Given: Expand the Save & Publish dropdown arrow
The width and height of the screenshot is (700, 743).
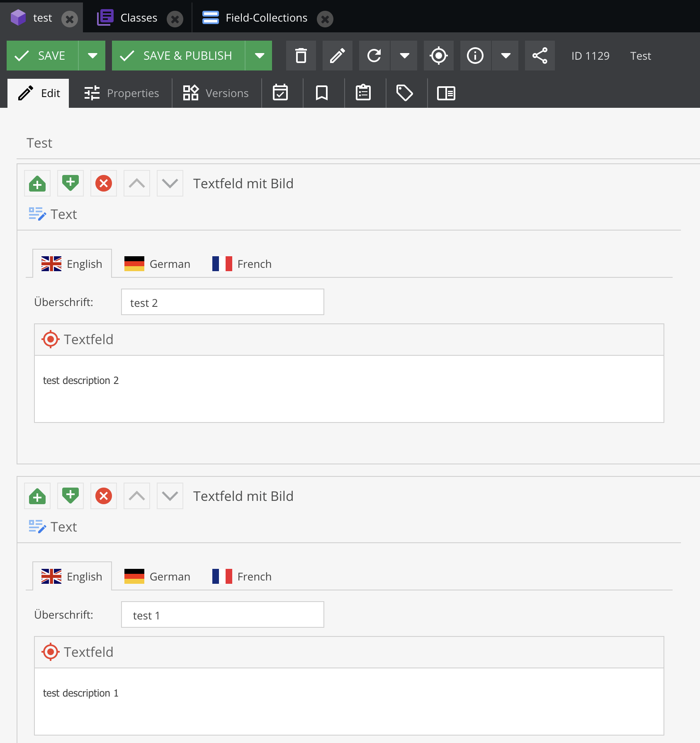Looking at the screenshot, I should coord(259,56).
